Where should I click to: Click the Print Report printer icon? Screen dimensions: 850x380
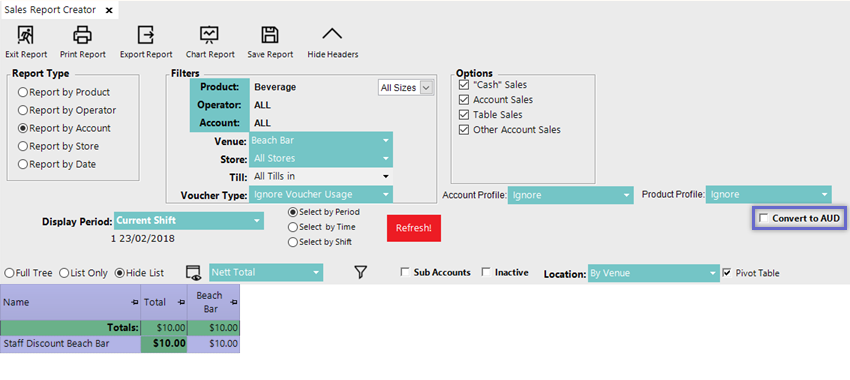82,35
